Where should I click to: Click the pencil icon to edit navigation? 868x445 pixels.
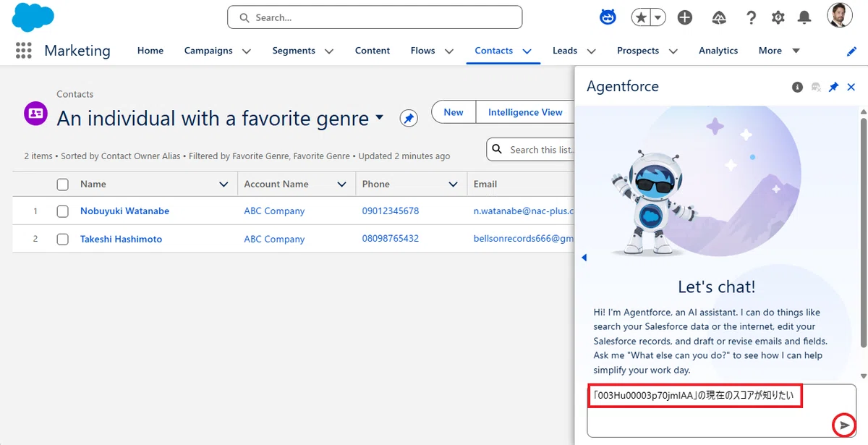click(851, 51)
